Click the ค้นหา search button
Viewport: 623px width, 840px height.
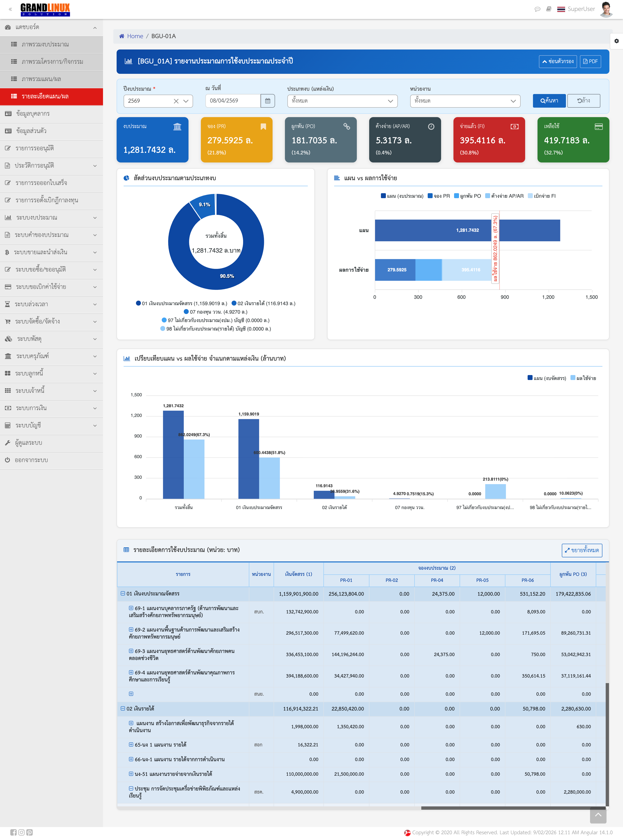[549, 101]
